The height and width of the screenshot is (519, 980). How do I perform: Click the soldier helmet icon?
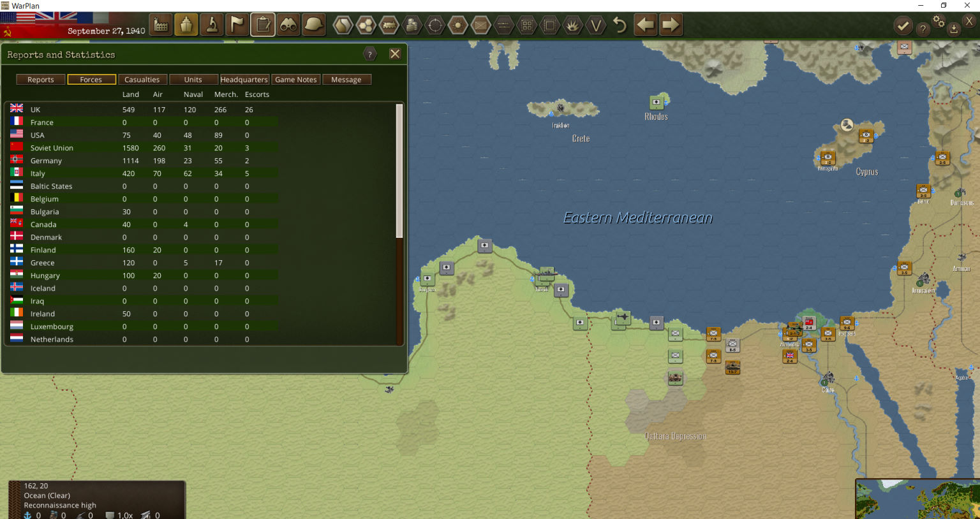point(314,26)
